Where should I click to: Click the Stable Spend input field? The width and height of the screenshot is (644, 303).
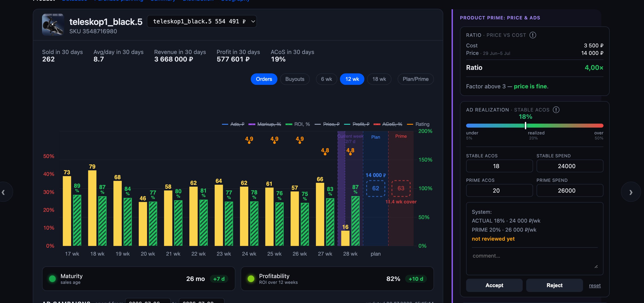[570, 166]
